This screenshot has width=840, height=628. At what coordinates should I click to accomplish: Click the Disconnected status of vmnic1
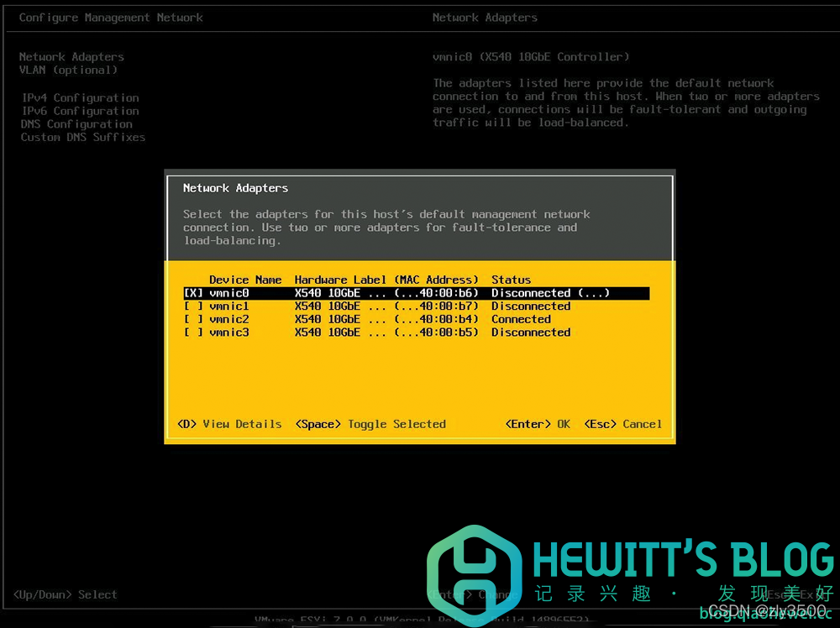[x=531, y=306]
